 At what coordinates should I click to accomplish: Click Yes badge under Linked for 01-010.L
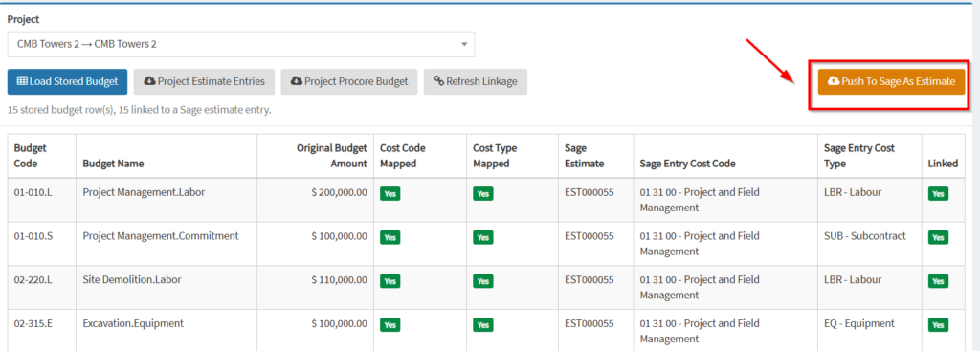(x=938, y=194)
